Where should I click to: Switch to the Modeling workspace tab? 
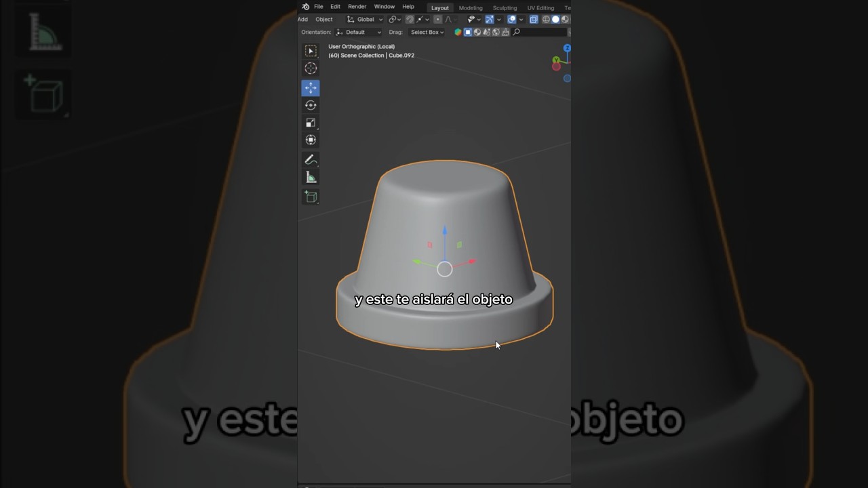click(471, 8)
